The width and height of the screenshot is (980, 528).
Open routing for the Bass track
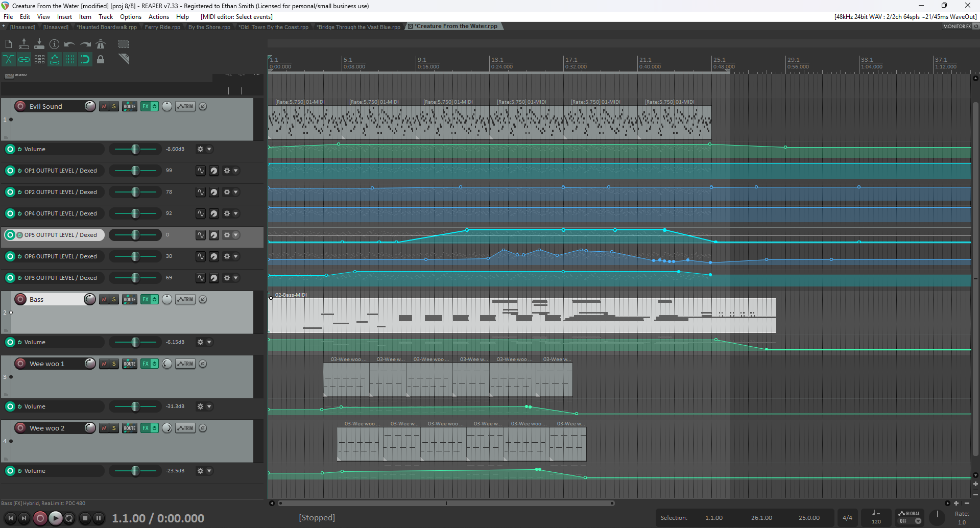click(130, 299)
